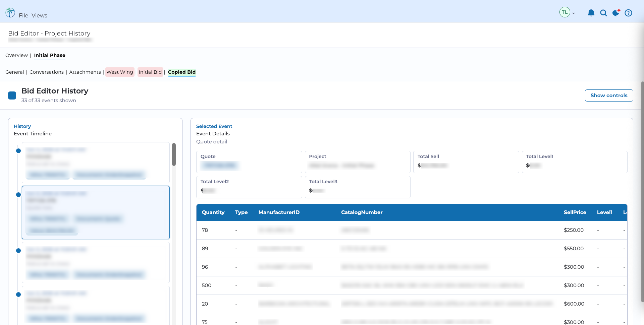Open the Attachments tab
The image size is (644, 325).
point(85,72)
